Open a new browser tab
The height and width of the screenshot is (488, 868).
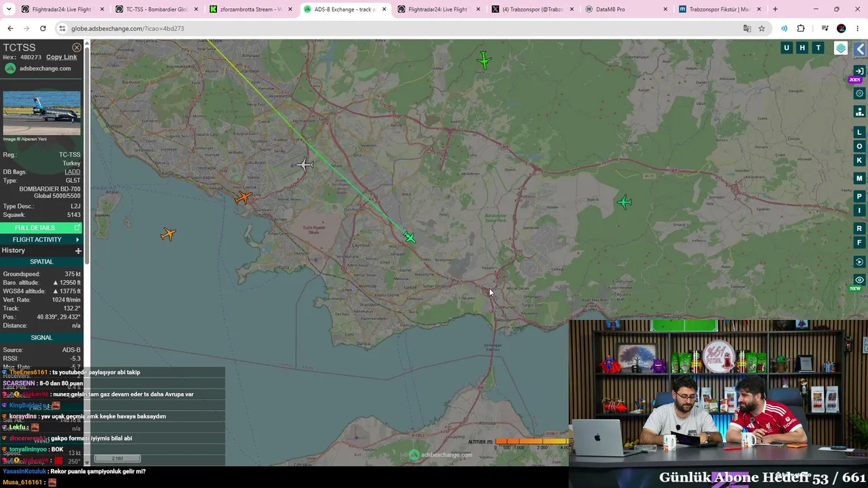pyautogui.click(x=775, y=9)
